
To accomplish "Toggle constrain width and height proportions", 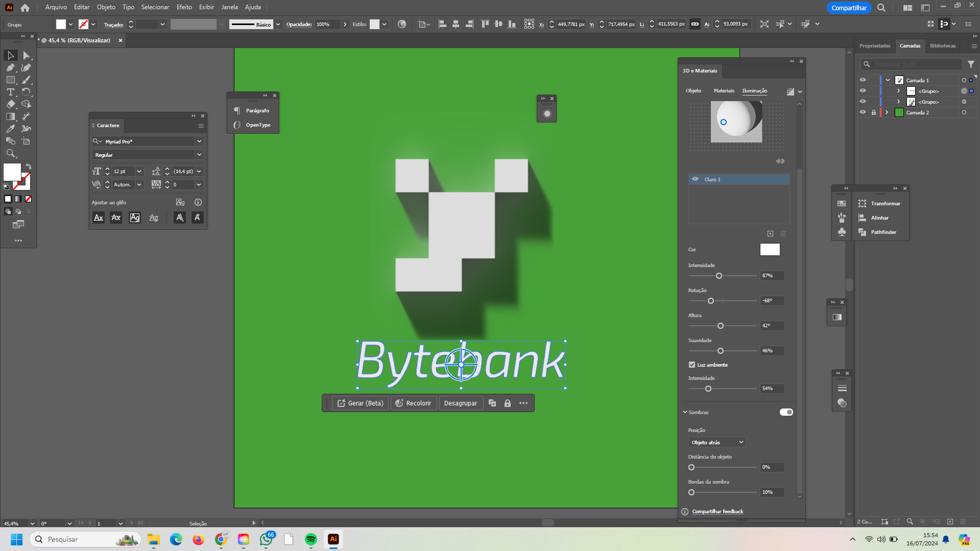I will (x=695, y=24).
